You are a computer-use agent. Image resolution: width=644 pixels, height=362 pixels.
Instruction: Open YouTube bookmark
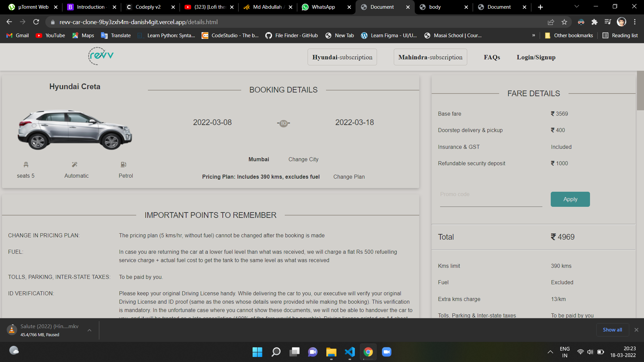pyautogui.click(x=50, y=36)
